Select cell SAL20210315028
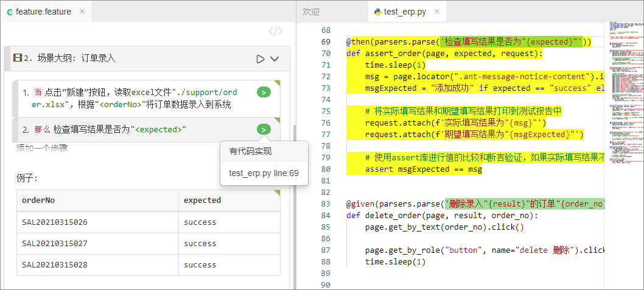 tap(98, 265)
